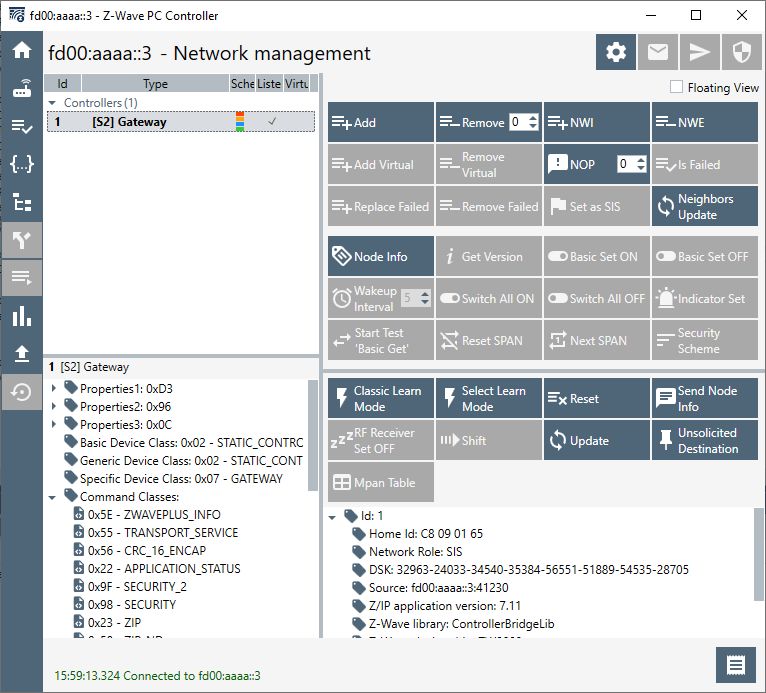Request Node Info

pos(381,256)
